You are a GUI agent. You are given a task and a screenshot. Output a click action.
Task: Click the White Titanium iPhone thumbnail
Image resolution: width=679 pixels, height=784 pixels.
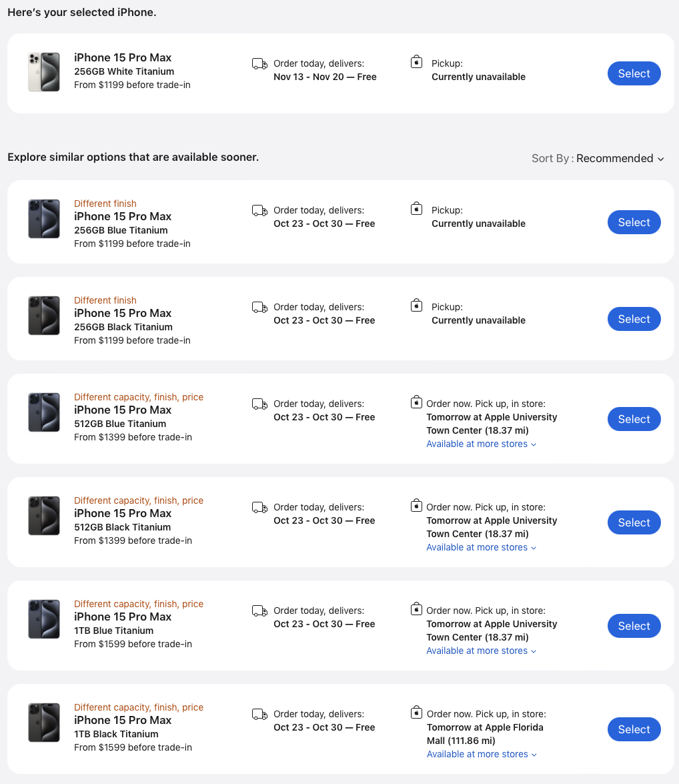[x=44, y=72]
